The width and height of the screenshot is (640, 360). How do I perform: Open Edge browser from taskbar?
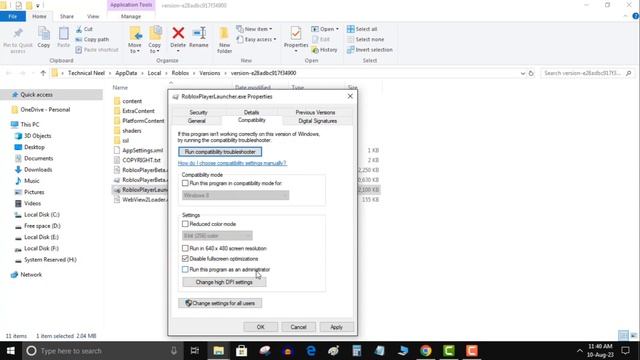(x=311, y=351)
